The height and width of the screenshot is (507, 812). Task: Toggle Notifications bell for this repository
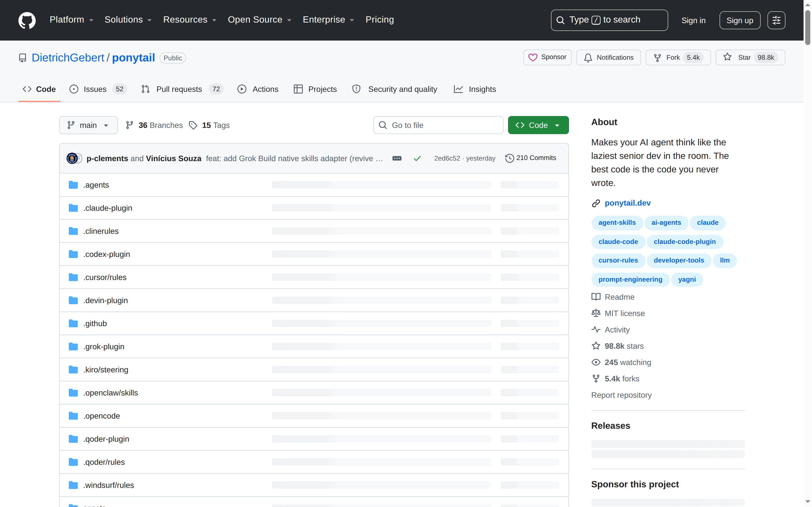(x=608, y=57)
